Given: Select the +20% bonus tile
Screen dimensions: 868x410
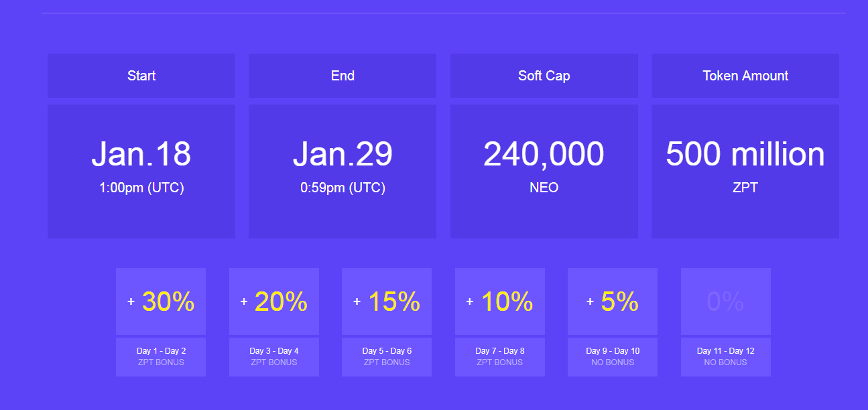Looking at the screenshot, I should pos(274,301).
